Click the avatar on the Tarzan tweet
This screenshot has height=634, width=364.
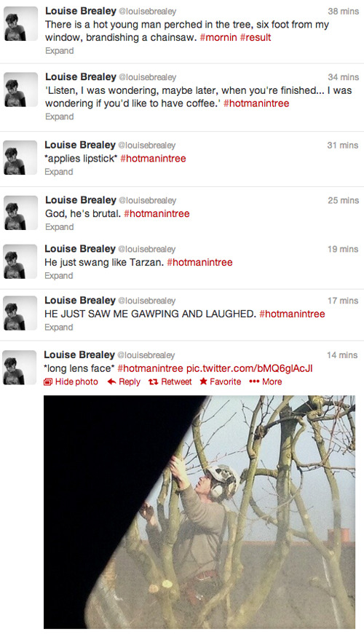pos(20,261)
